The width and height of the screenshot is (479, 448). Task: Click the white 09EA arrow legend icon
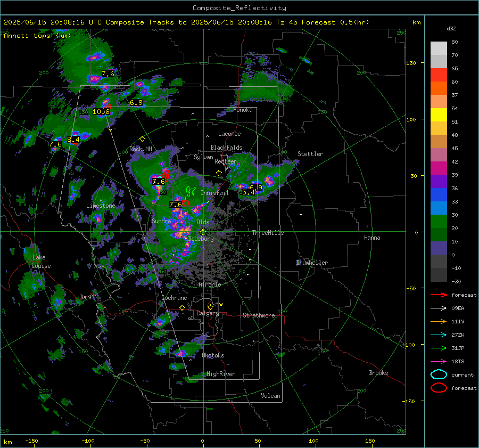[x=439, y=308]
